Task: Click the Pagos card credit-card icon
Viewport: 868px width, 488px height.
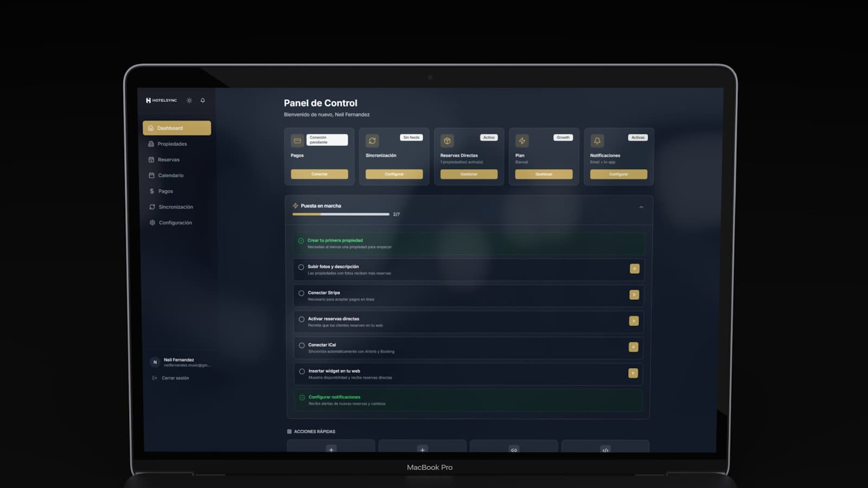Action: pyautogui.click(x=297, y=141)
